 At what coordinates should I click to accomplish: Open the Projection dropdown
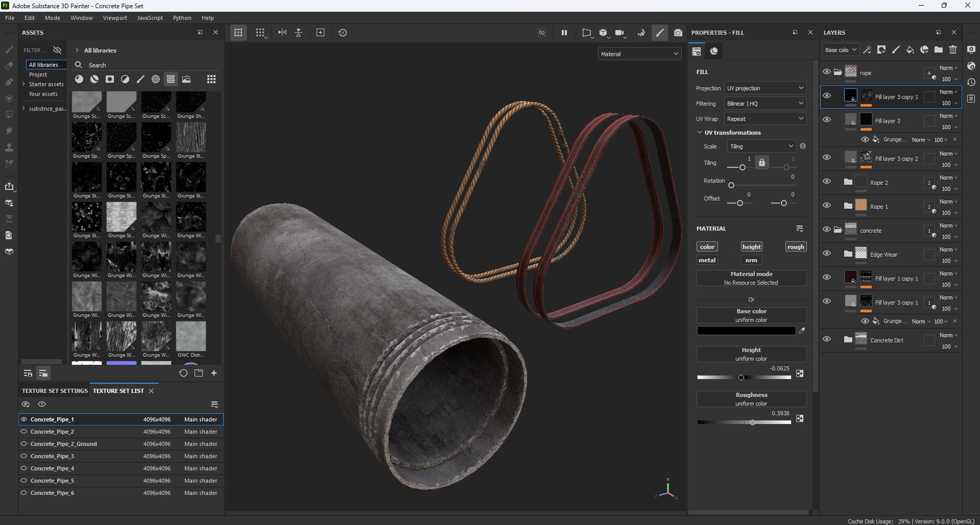pyautogui.click(x=765, y=88)
